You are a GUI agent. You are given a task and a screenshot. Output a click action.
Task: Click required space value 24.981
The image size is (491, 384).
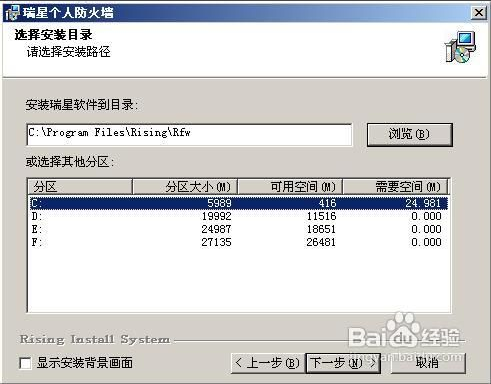pos(423,203)
